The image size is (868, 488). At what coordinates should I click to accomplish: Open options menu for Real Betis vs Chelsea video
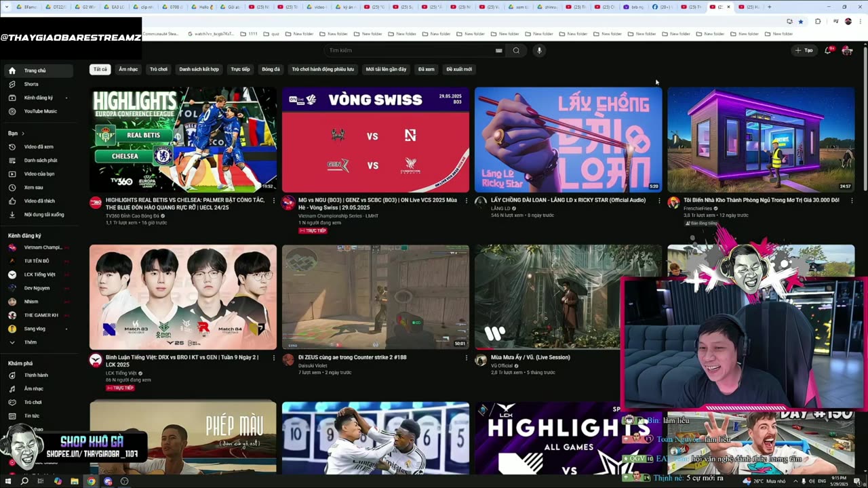click(x=273, y=201)
